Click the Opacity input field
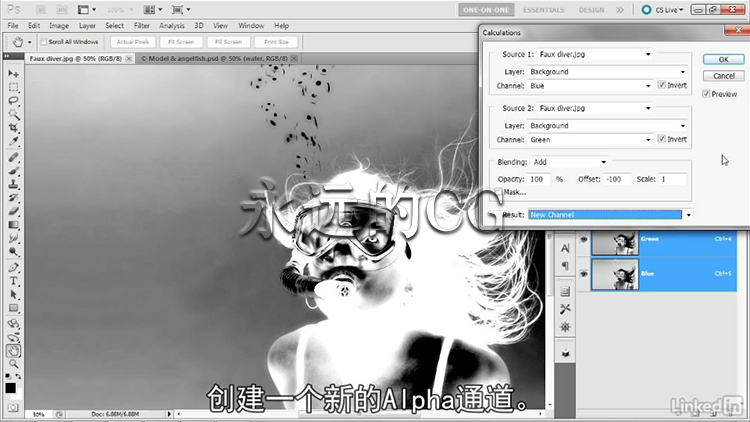Screen dimensions: 750x422 540,179
